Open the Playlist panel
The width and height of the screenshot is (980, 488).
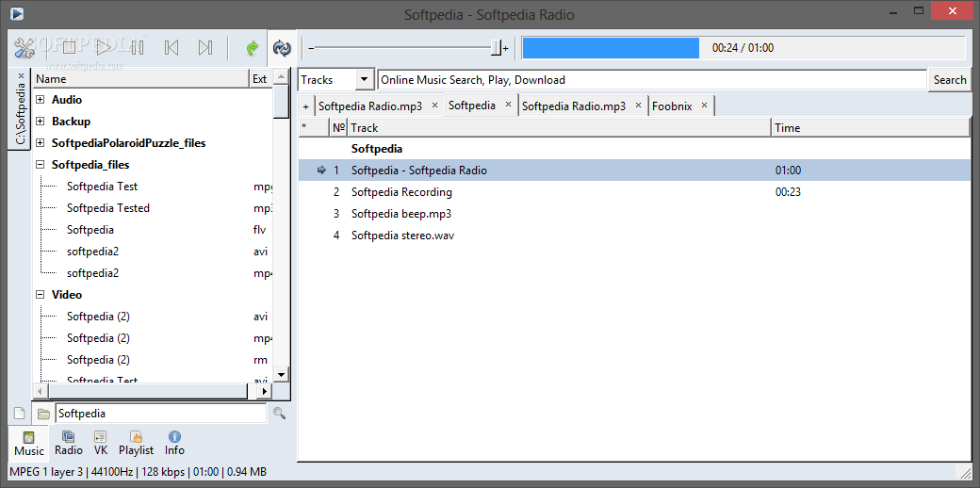(x=137, y=443)
